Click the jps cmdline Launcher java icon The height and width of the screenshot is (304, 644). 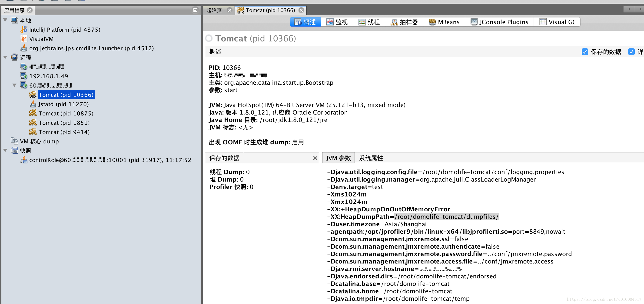coord(24,48)
